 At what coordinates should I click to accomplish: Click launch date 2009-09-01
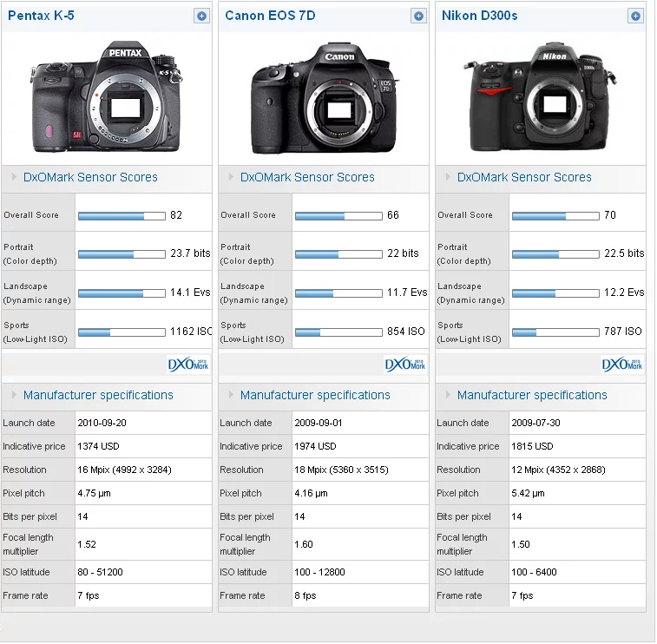(319, 424)
